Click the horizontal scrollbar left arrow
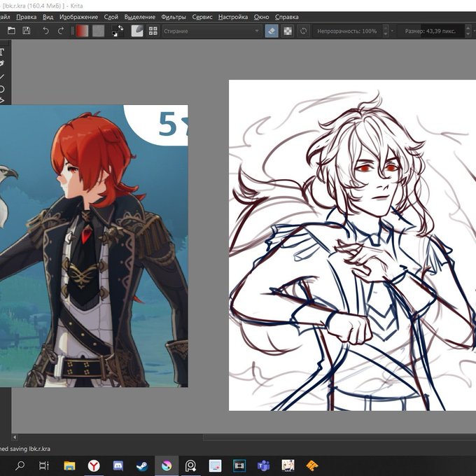Screen dimensions: 476x476 click(15, 437)
